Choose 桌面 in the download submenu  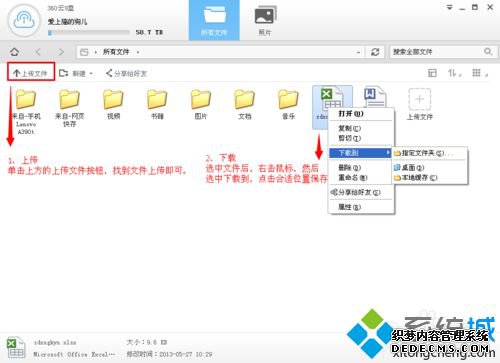430,168
